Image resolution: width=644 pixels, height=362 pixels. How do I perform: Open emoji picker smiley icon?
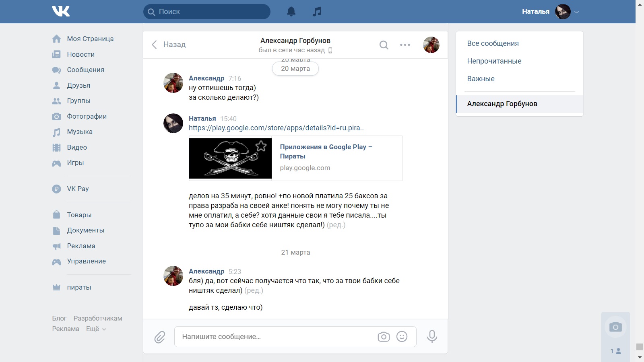point(402,336)
